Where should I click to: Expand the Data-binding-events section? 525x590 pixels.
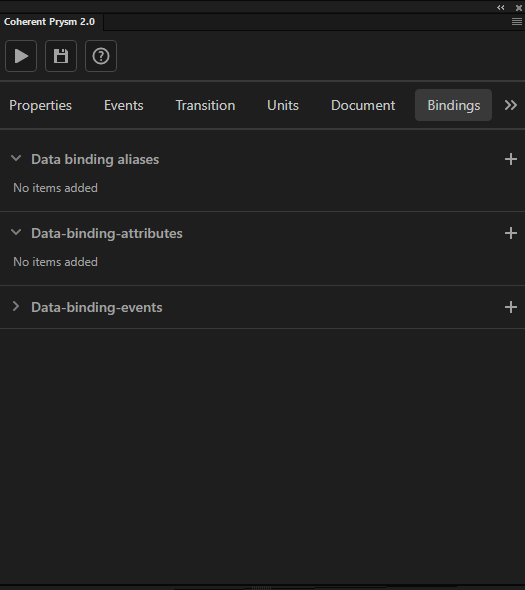pos(15,306)
